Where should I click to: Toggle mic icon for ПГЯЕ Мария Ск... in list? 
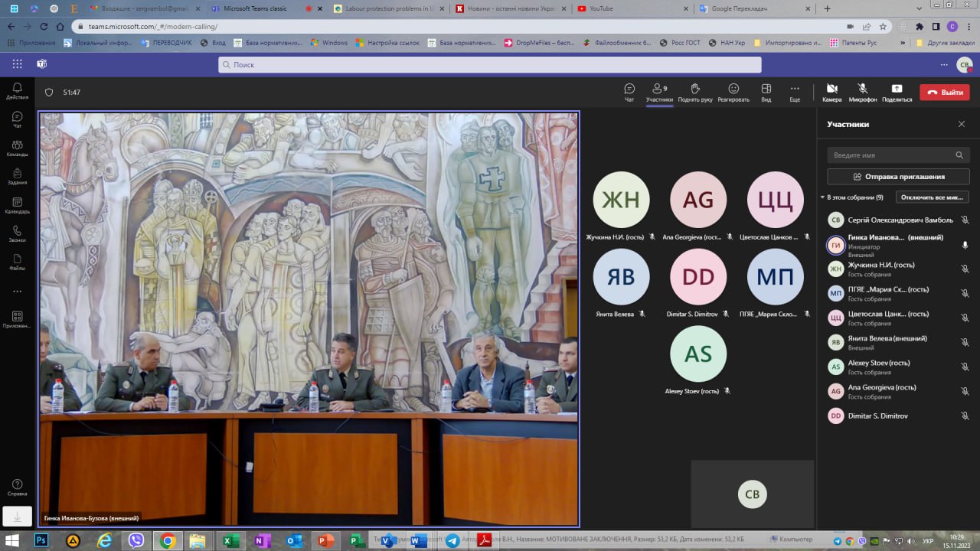point(965,293)
